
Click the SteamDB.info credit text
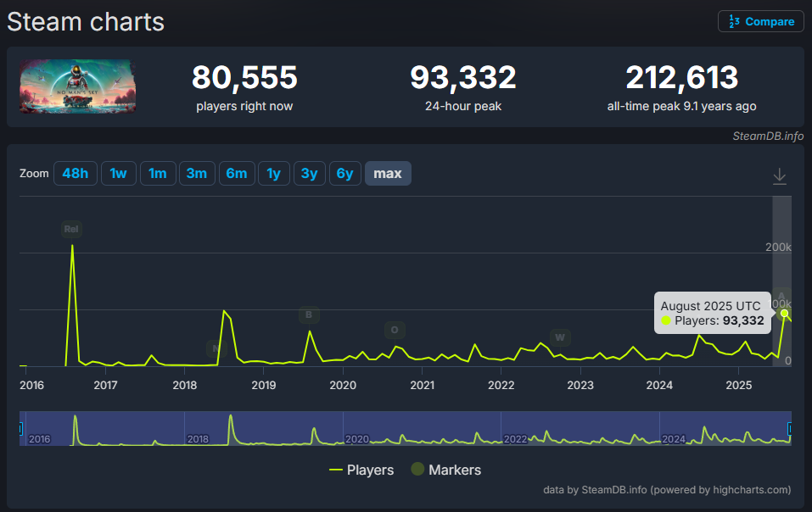[768, 136]
